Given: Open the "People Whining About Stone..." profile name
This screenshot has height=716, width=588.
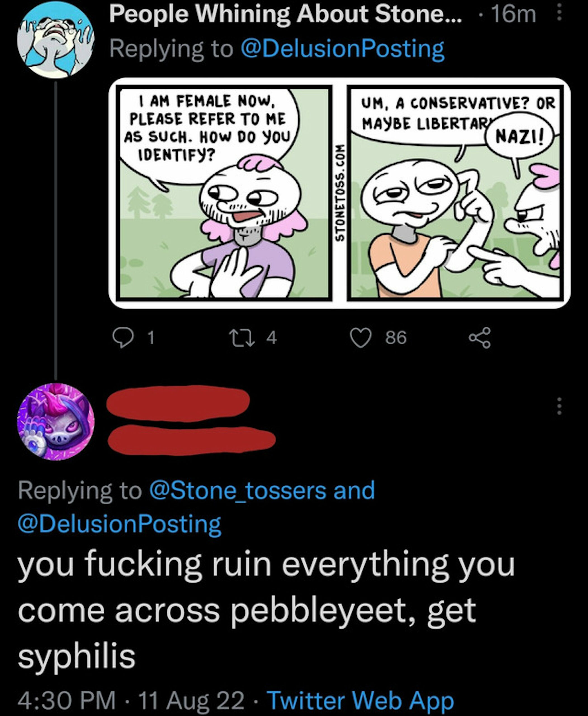Looking at the screenshot, I should [x=285, y=14].
